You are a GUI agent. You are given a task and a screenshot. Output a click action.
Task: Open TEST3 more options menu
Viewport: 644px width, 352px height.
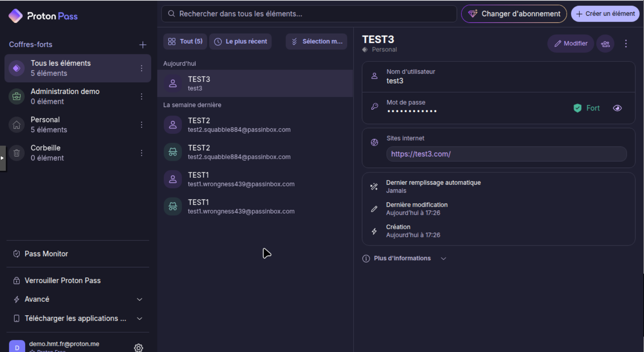click(626, 44)
